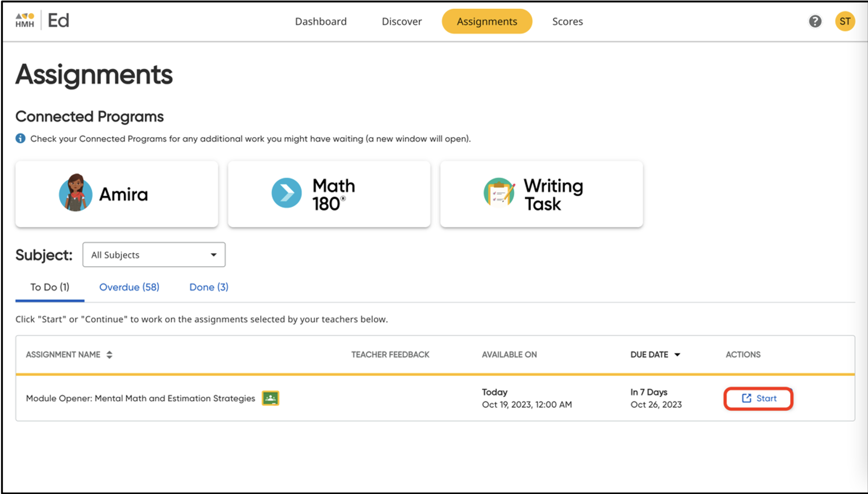Viewport: 868px width, 494px height.
Task: Click the 'Oct 26, 2023' due date
Action: (x=656, y=405)
